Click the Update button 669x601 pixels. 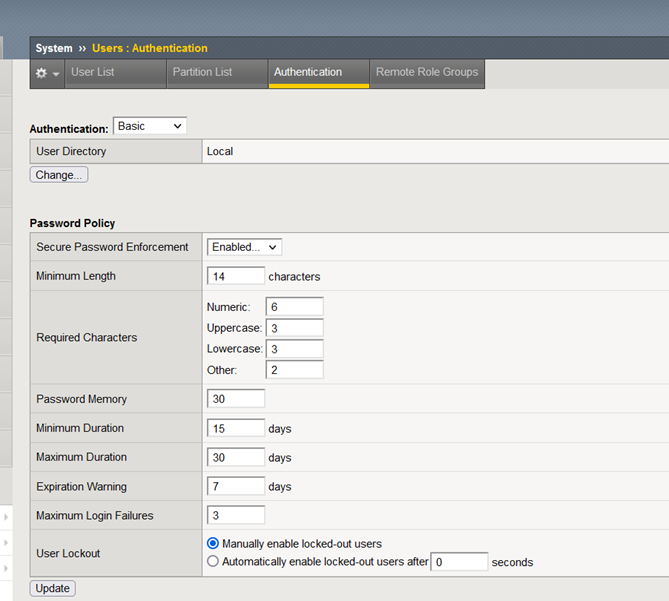tap(53, 588)
